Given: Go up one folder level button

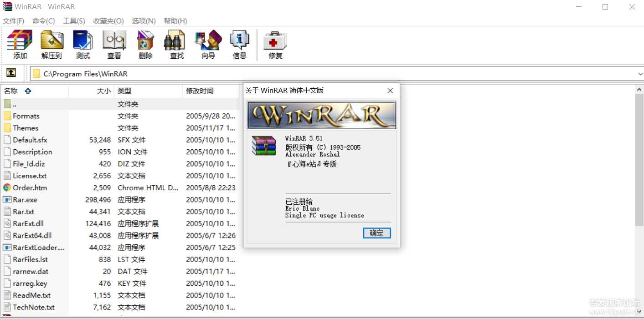Looking at the screenshot, I should pos(11,73).
